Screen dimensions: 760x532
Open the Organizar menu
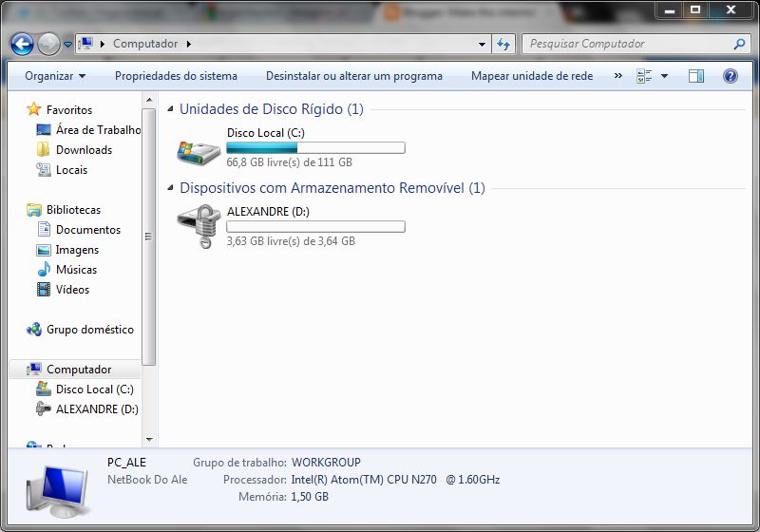click(x=55, y=76)
